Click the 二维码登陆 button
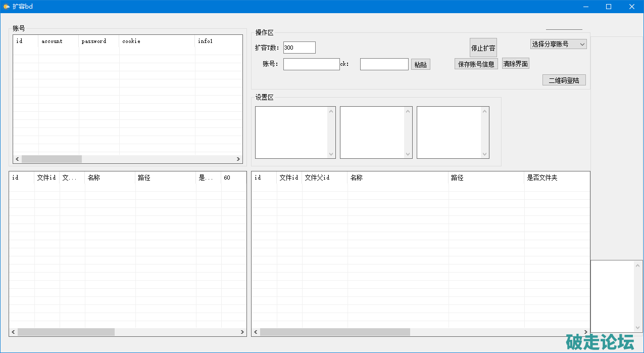This screenshot has height=353, width=644. pyautogui.click(x=564, y=80)
